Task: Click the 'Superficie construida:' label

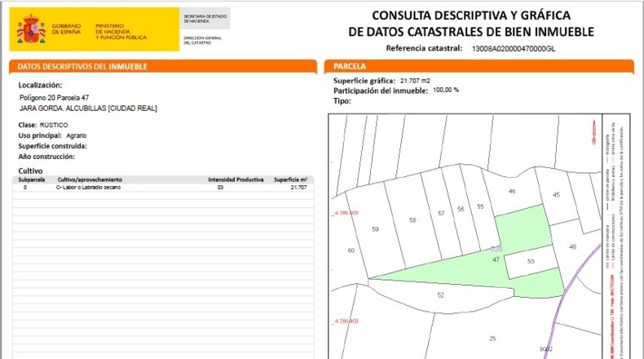Action: (x=52, y=146)
